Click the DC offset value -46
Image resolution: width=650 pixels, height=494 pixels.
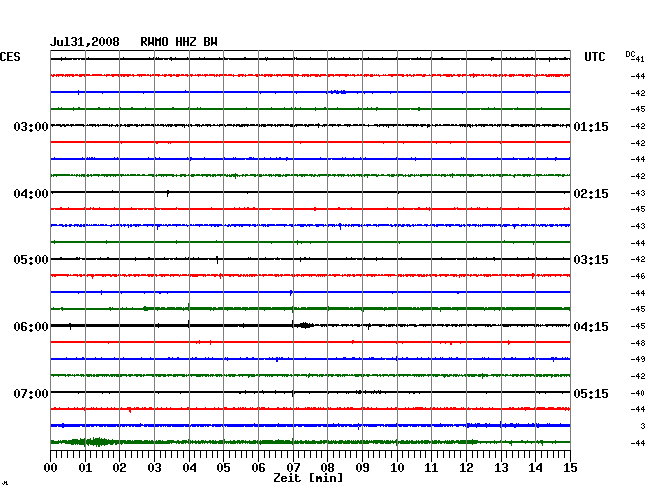click(638, 276)
